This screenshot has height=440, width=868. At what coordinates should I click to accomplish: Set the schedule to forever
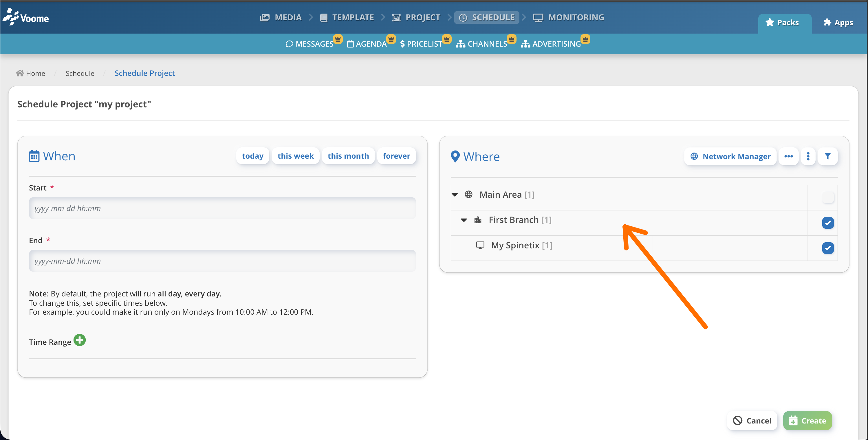(396, 156)
